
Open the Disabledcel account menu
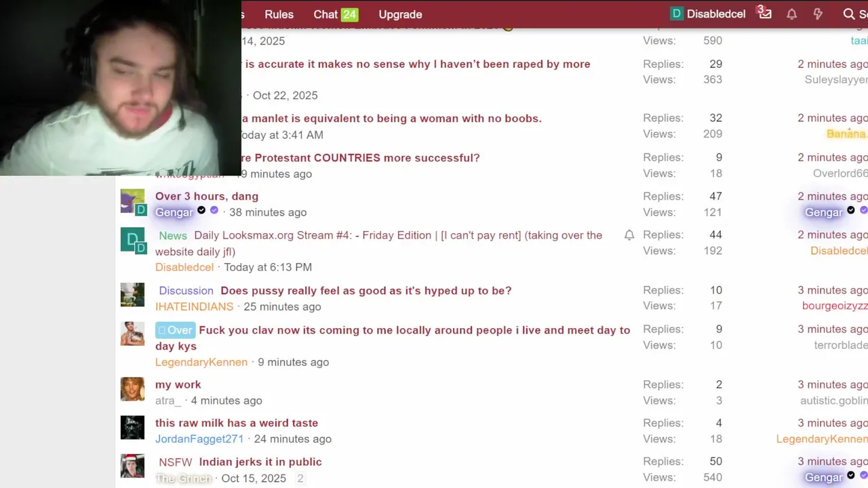[708, 14]
